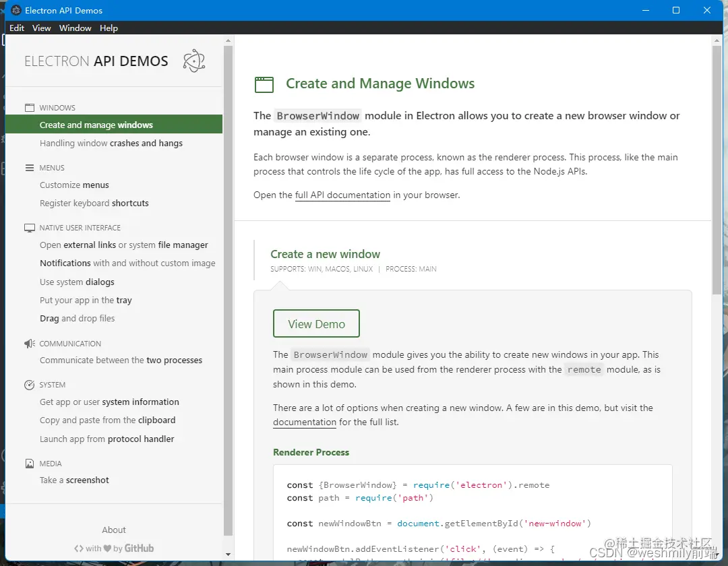Open Use system dialogs demo

[x=77, y=282]
